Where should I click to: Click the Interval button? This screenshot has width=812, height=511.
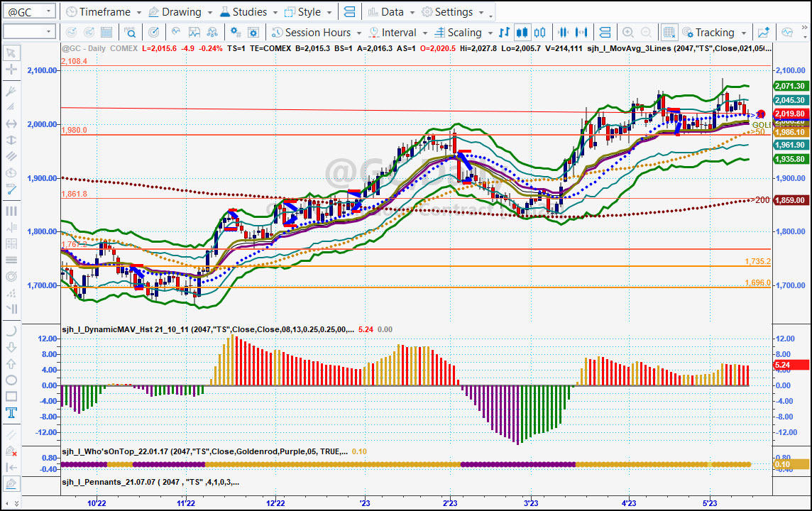click(x=393, y=33)
